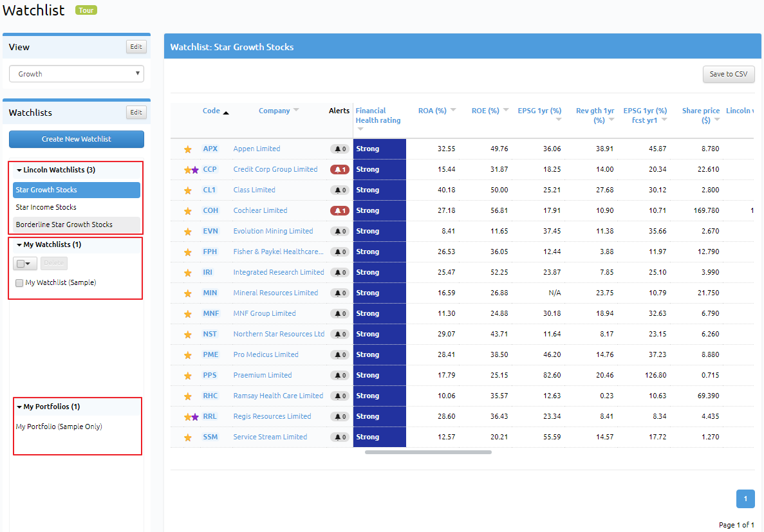
Task: Click the 126.80 forecast EPSG value
Action: pos(656,376)
